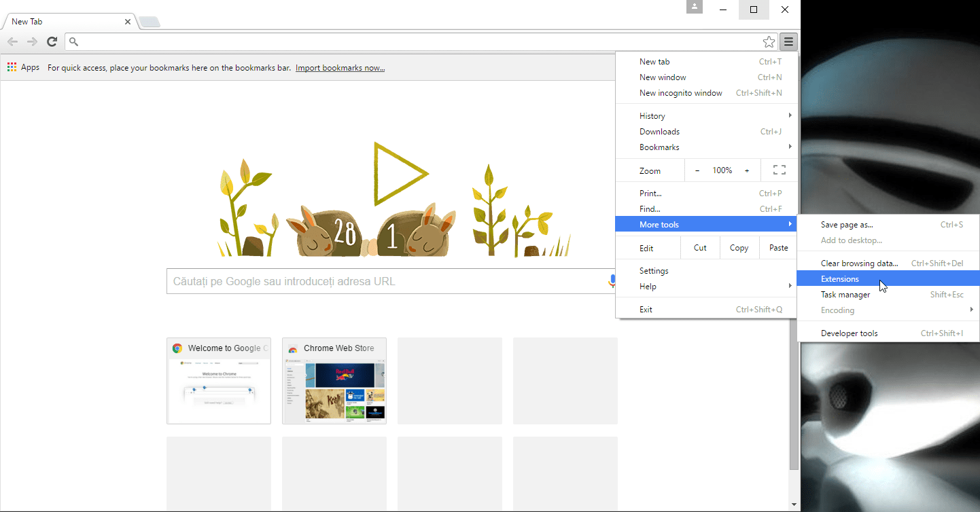The width and height of the screenshot is (980, 512).
Task: Click the Import bookmarks now... link
Action: coord(340,68)
